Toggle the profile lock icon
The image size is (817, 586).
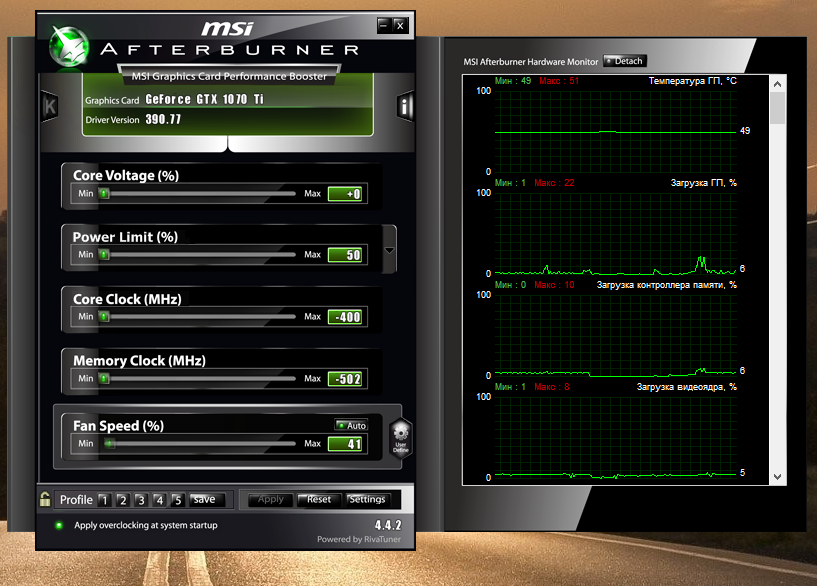click(x=45, y=499)
